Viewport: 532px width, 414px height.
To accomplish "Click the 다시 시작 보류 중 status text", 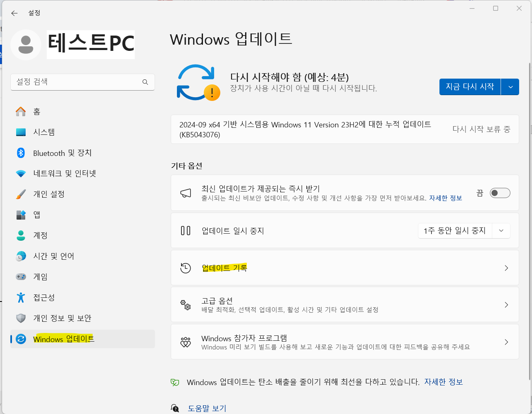I will [482, 129].
